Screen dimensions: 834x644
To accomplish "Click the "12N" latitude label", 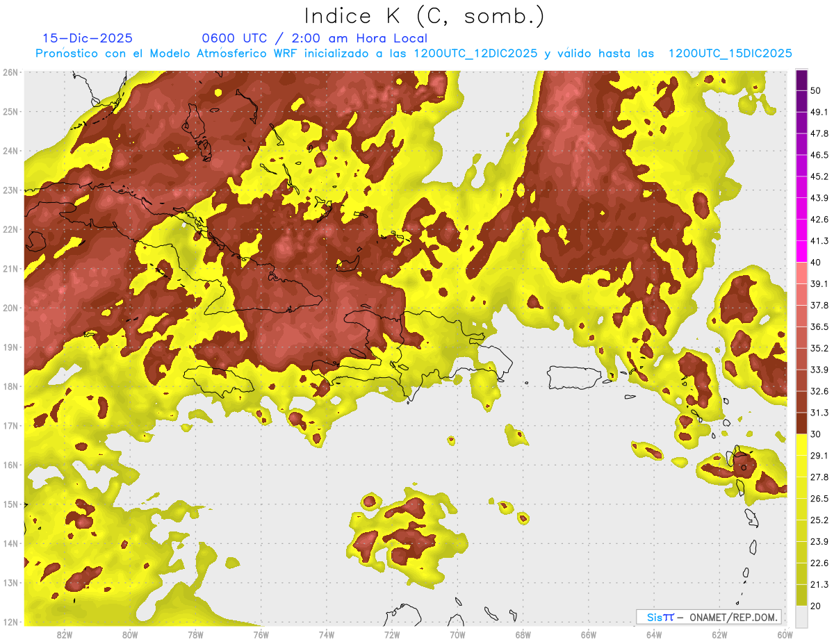I will pyautogui.click(x=10, y=622).
